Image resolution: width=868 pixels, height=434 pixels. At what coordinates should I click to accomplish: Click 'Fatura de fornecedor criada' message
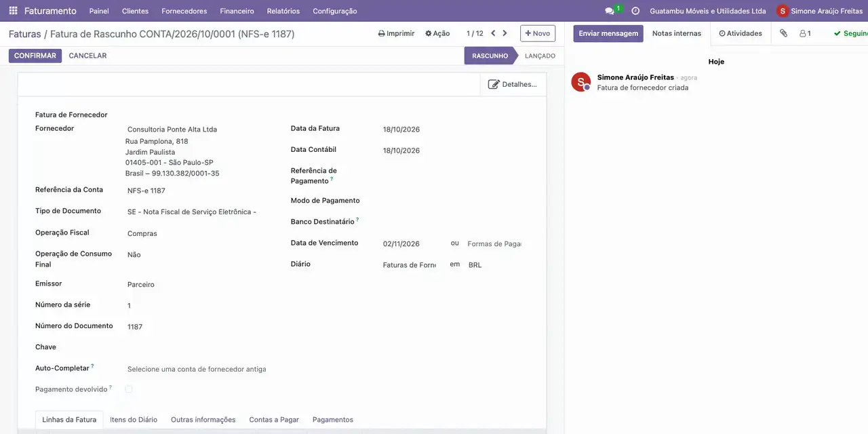click(643, 87)
